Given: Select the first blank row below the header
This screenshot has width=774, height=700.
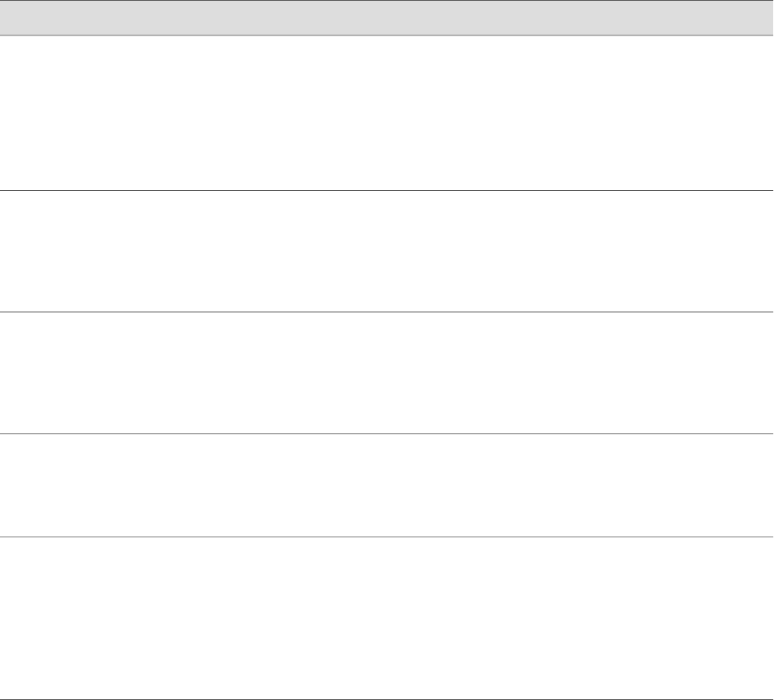Looking at the screenshot, I should tap(387, 113).
